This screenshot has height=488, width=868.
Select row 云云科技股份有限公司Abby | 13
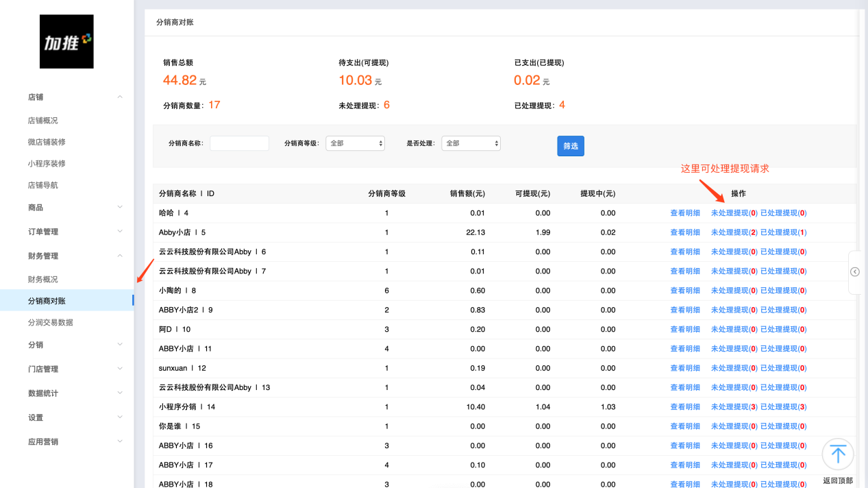505,387
